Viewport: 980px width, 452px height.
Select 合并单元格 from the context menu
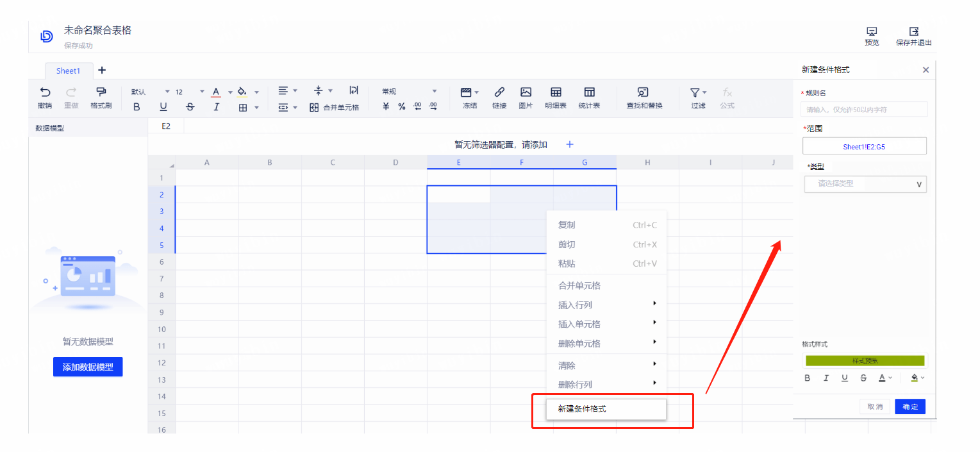[x=579, y=286]
